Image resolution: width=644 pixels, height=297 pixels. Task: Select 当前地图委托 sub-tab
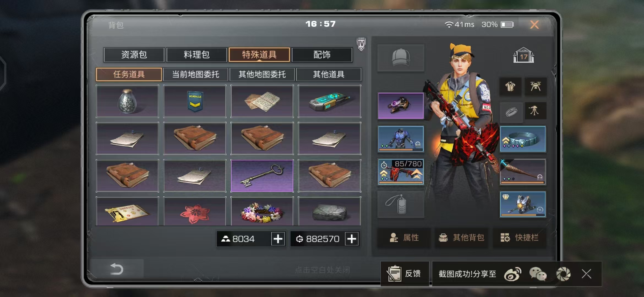[195, 74]
